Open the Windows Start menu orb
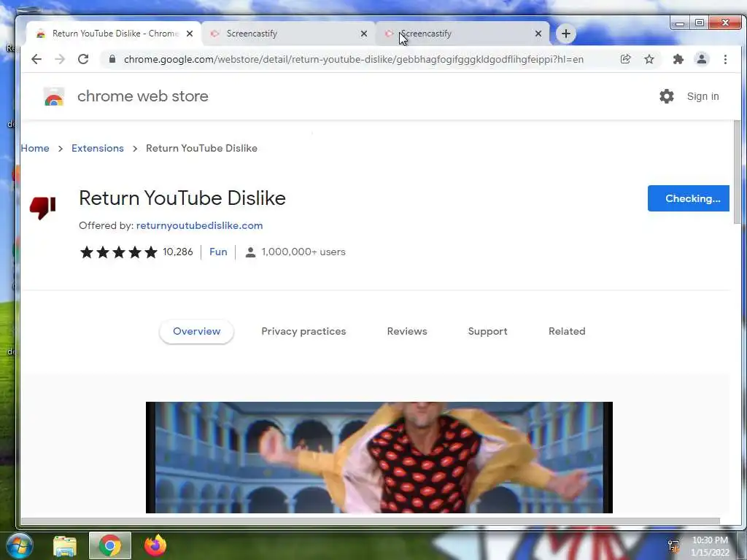 20,546
